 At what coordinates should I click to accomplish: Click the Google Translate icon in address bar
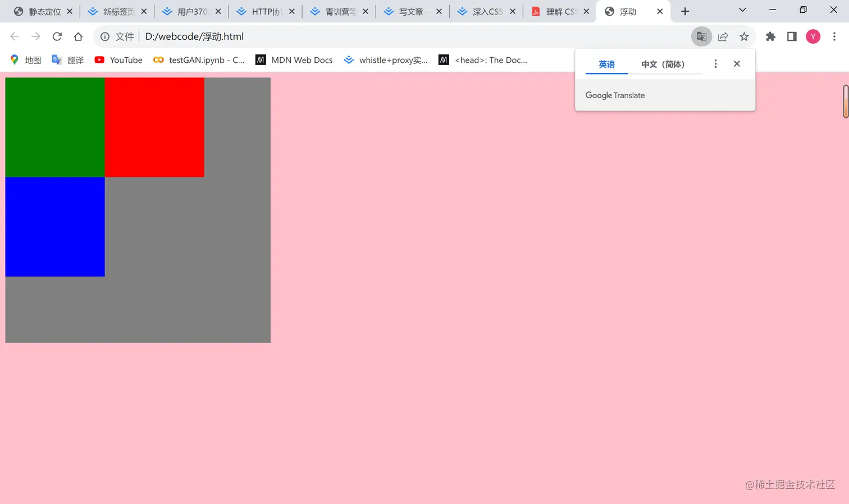point(701,36)
